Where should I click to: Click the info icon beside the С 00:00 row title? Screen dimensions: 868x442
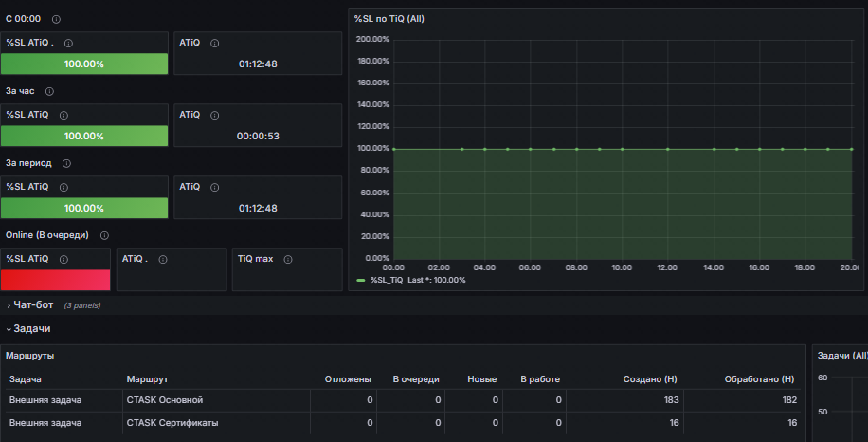(x=56, y=19)
